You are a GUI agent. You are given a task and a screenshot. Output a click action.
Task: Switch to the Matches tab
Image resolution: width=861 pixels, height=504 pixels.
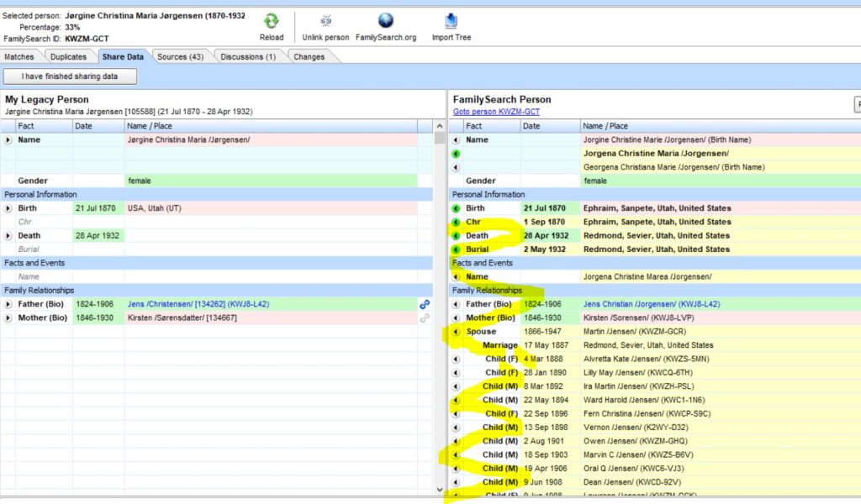point(19,56)
